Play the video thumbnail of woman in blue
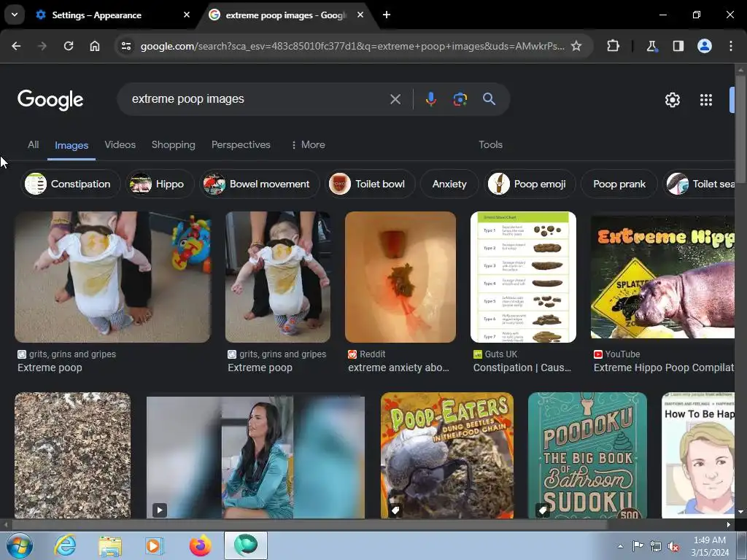This screenshot has width=747, height=560. pos(255,457)
